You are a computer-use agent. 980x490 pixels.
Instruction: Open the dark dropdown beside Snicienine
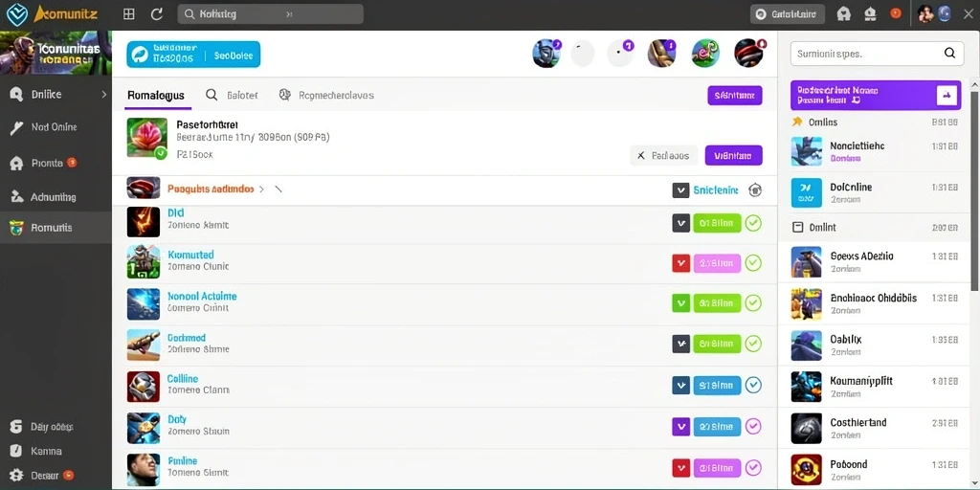click(680, 190)
